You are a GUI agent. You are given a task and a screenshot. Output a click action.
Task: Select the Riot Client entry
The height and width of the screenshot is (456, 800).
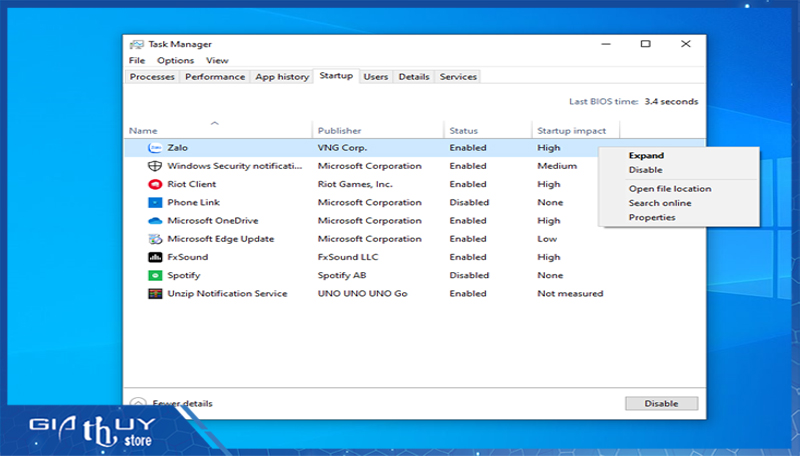click(192, 184)
